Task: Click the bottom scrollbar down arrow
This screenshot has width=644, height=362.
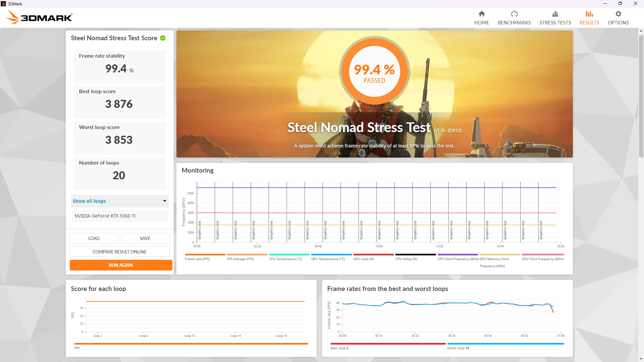Action: point(641,359)
